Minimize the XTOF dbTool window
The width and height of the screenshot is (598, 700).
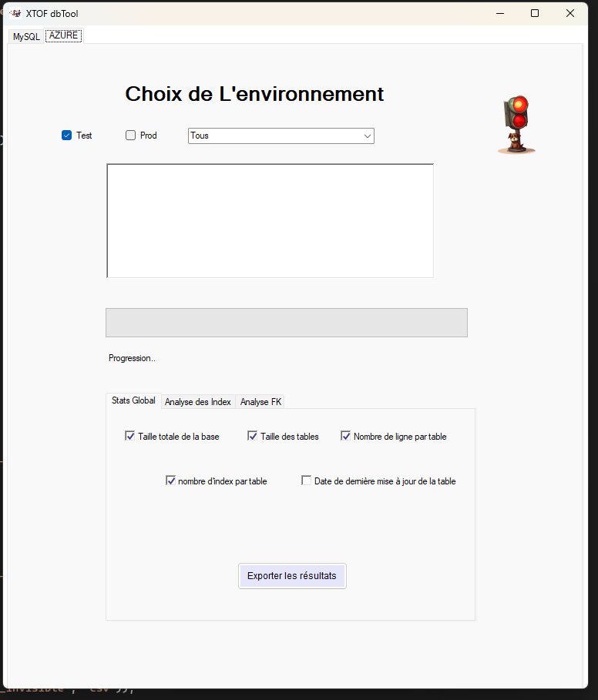tap(500, 13)
